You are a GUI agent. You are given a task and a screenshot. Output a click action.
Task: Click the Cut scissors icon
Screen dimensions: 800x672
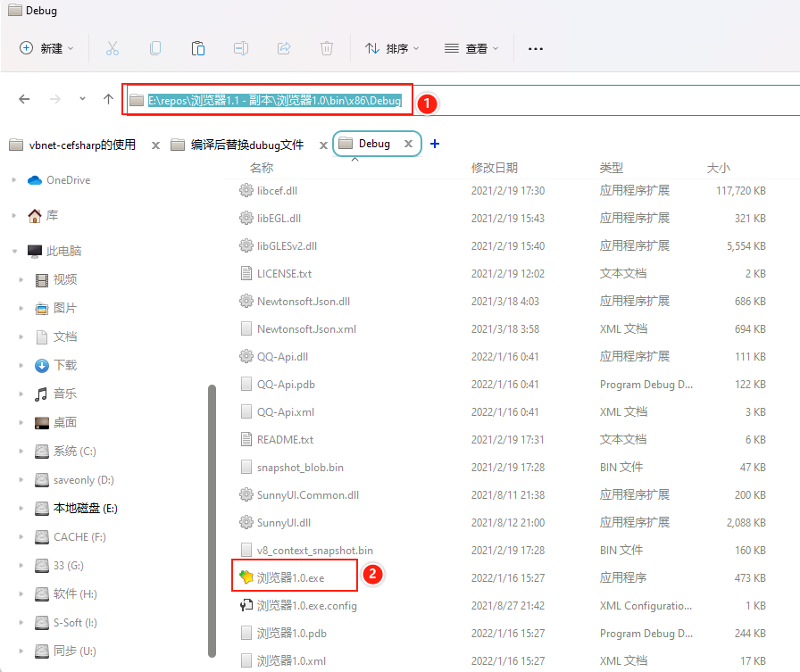[112, 48]
